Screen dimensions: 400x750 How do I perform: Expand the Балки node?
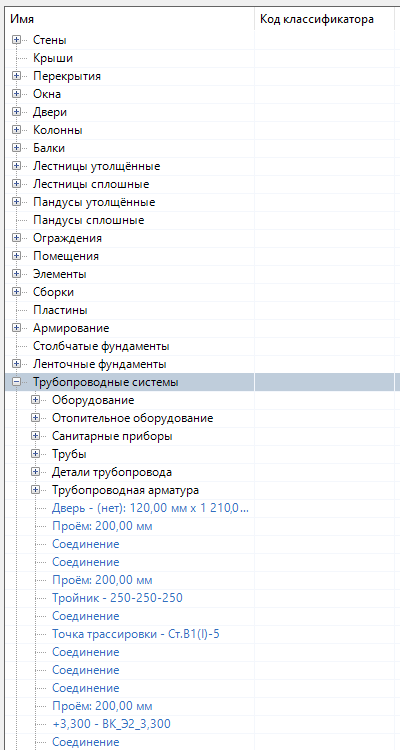17,148
